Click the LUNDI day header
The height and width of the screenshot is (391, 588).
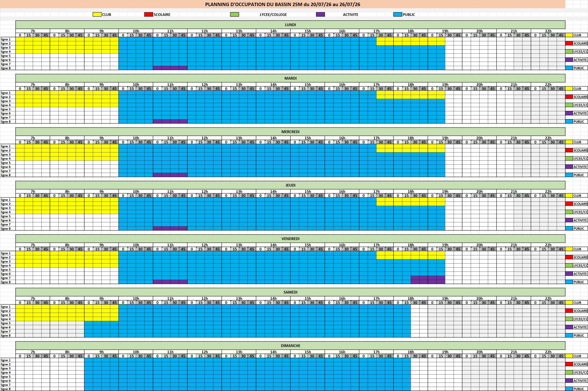click(x=290, y=25)
